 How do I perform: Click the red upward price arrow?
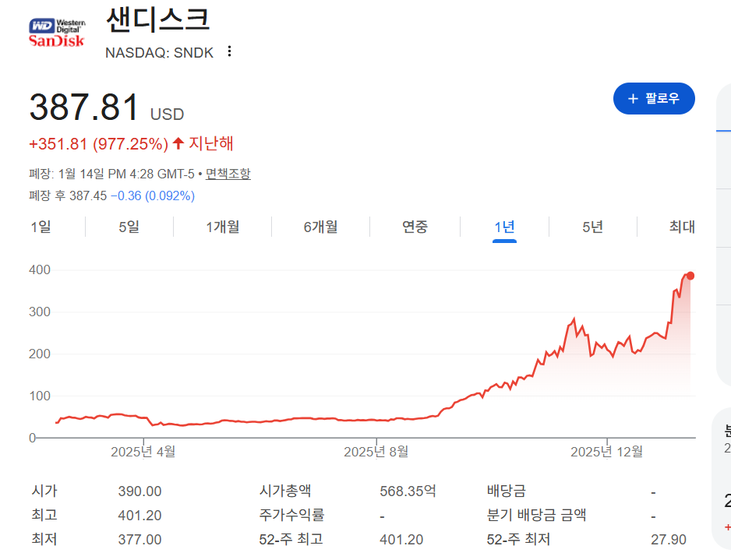coord(178,143)
